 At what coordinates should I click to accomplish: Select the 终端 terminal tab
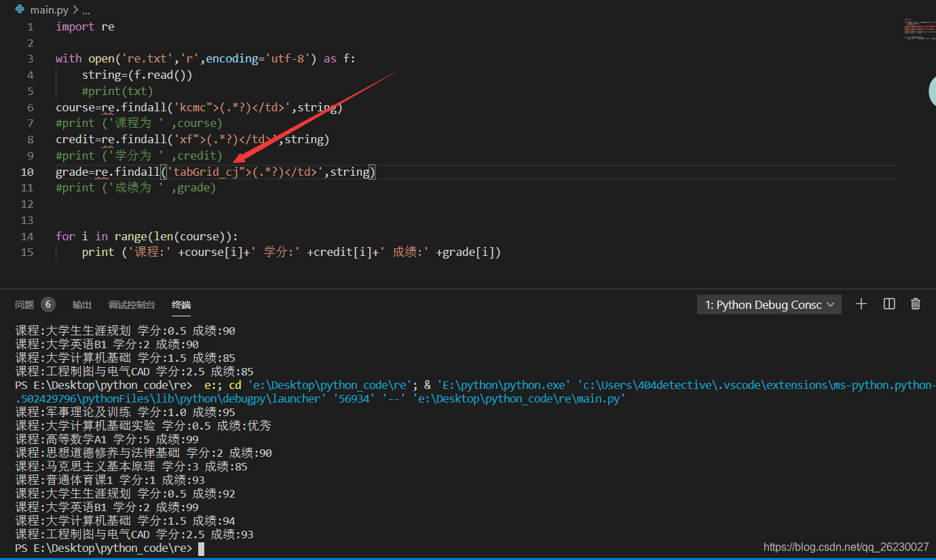[x=181, y=305]
